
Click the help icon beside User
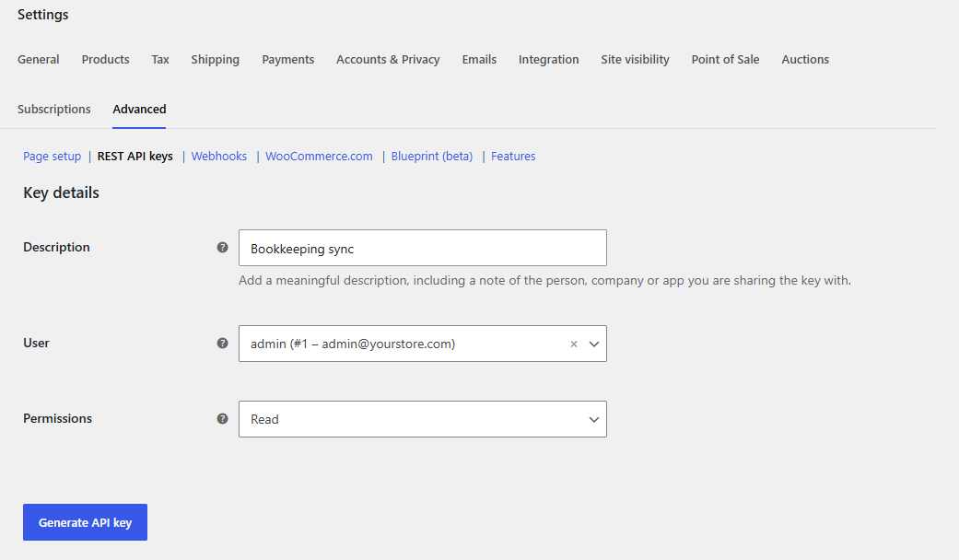[223, 343]
